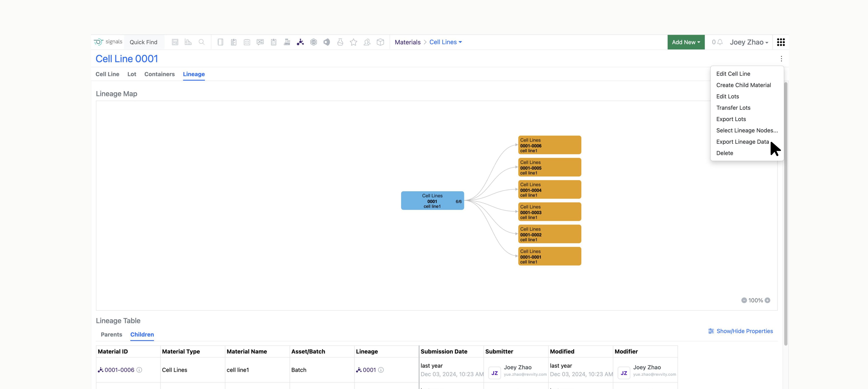Open the round flask samples icon
Screen dimensions: 868x389
click(x=340, y=42)
